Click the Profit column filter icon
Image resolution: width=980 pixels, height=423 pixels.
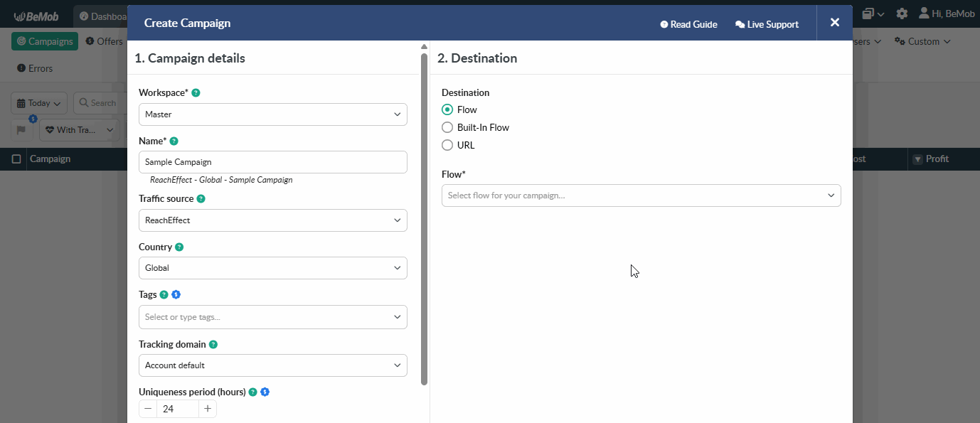tap(917, 159)
